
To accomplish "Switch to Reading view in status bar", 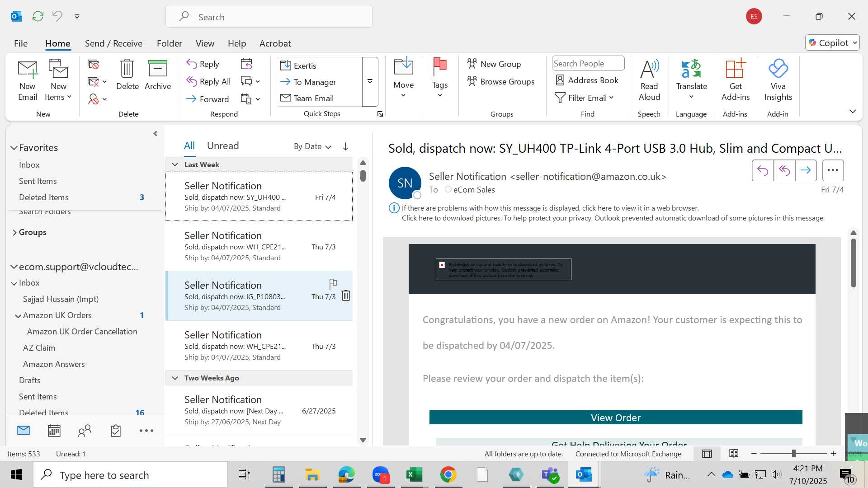I will tap(734, 454).
